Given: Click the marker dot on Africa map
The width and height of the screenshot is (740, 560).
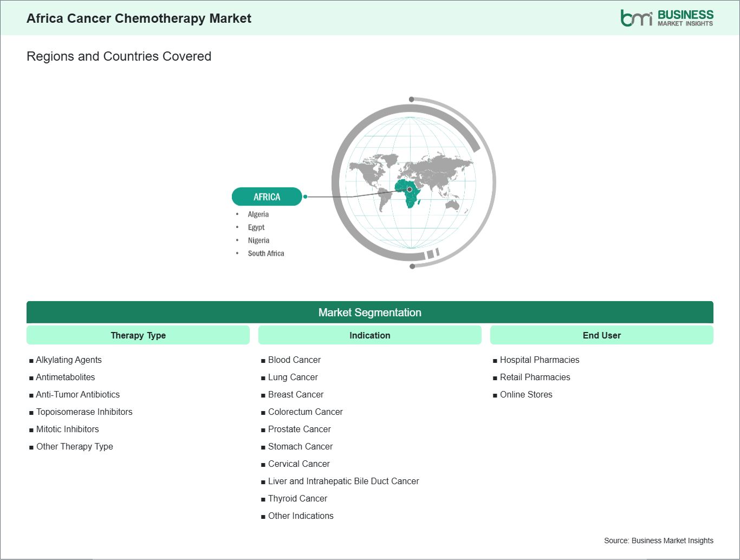Looking at the screenshot, I should tap(410, 190).
